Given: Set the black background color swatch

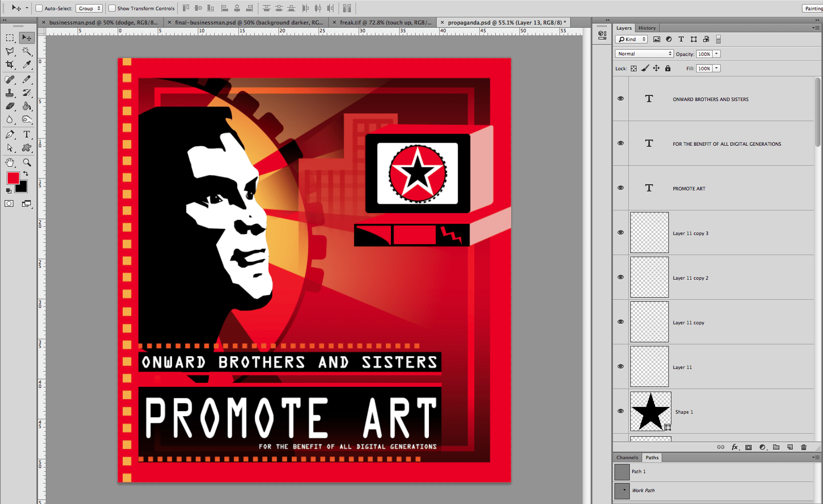Looking at the screenshot, I should [x=23, y=188].
